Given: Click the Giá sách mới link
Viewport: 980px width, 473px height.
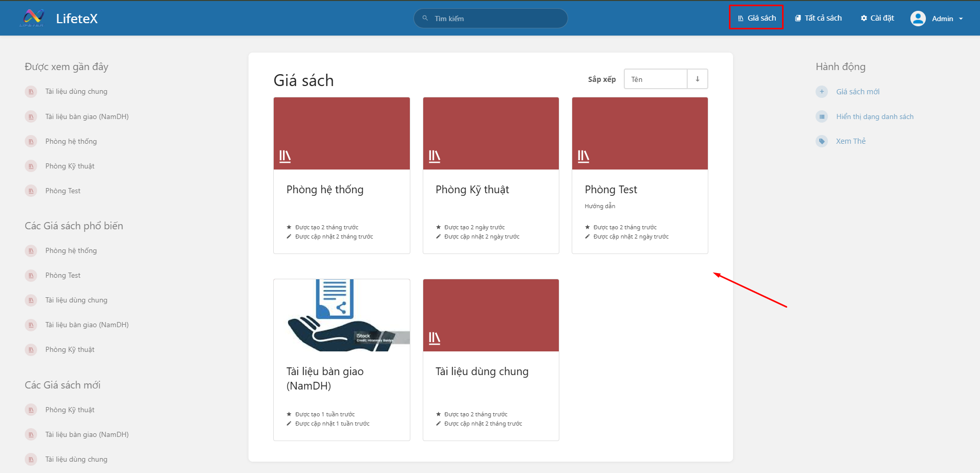Looking at the screenshot, I should click(857, 92).
